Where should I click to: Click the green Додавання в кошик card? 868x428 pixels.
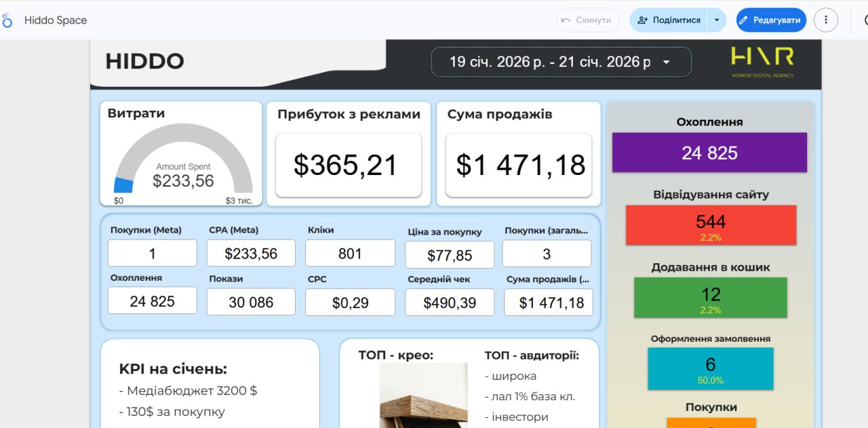711,298
